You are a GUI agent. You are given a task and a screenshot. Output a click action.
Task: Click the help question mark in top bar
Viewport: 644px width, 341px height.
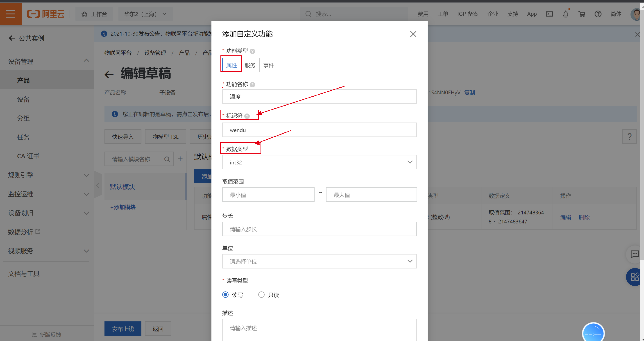(x=598, y=14)
